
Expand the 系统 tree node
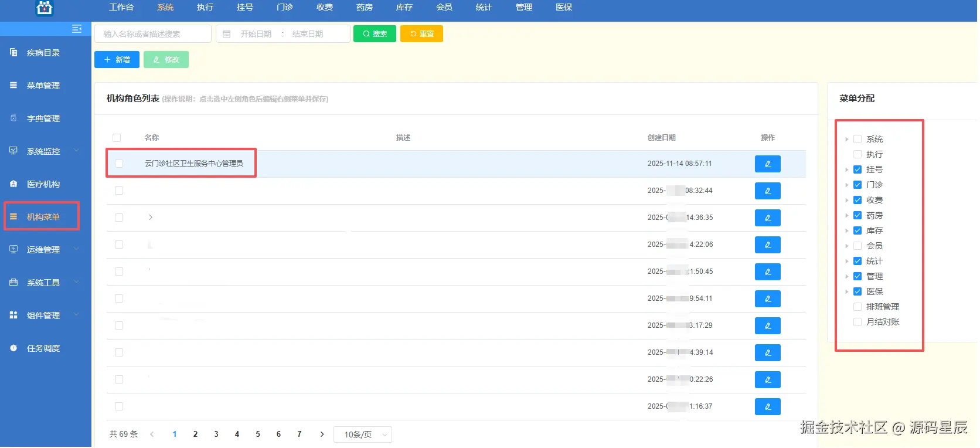pyautogui.click(x=847, y=140)
